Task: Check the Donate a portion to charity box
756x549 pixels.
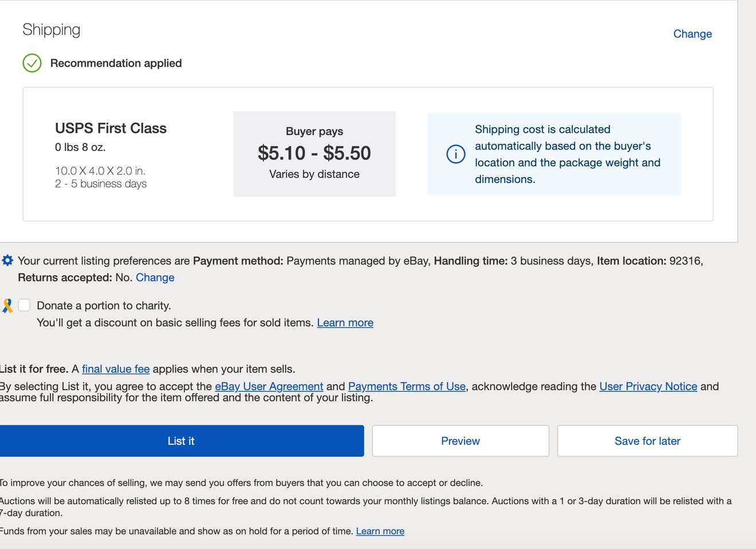Action: [x=24, y=305]
